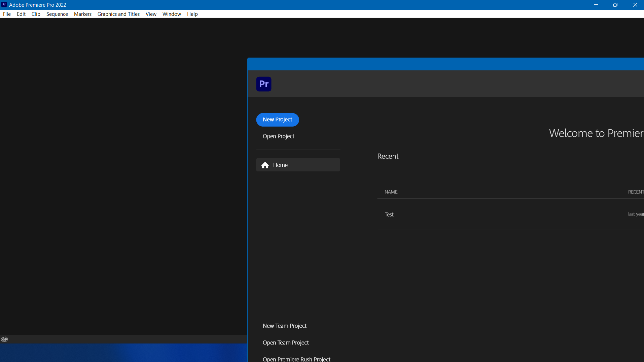The width and height of the screenshot is (644, 362).
Task: Open the Graphics and Titles menu
Action: coord(118,14)
